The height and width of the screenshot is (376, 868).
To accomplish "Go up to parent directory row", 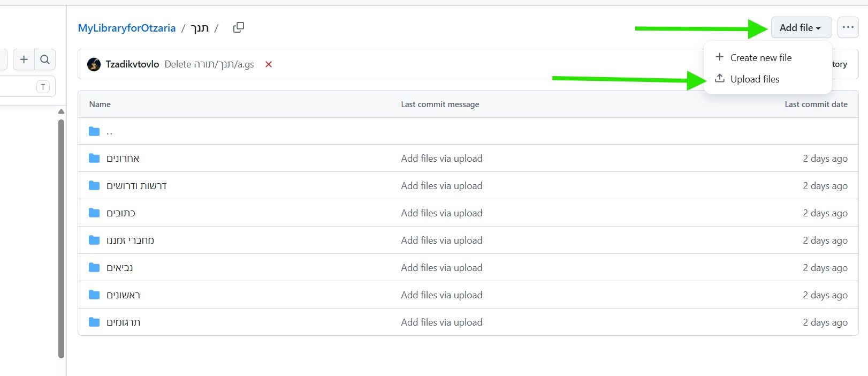I will pyautogui.click(x=468, y=131).
